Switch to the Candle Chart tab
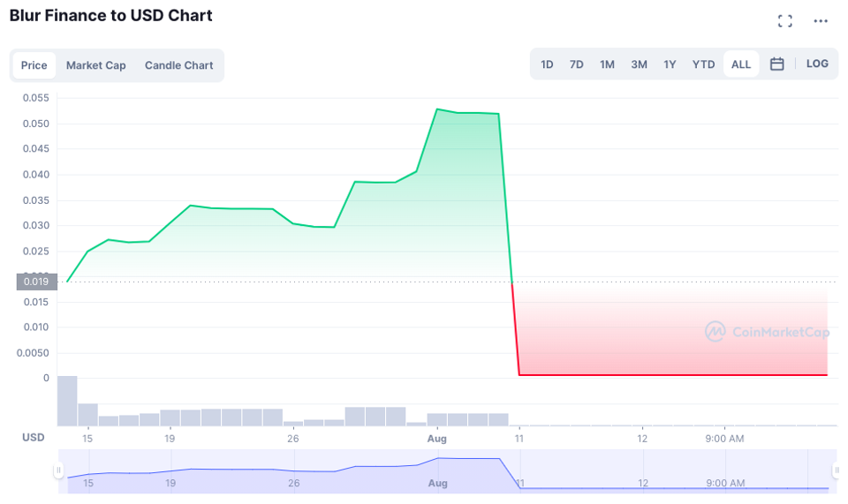The height and width of the screenshot is (504, 848). click(178, 65)
